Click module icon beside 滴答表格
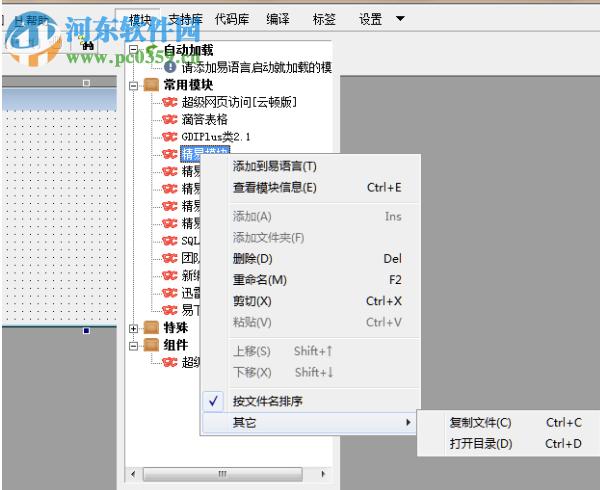Screen dimensions: 600x490 click(x=170, y=119)
